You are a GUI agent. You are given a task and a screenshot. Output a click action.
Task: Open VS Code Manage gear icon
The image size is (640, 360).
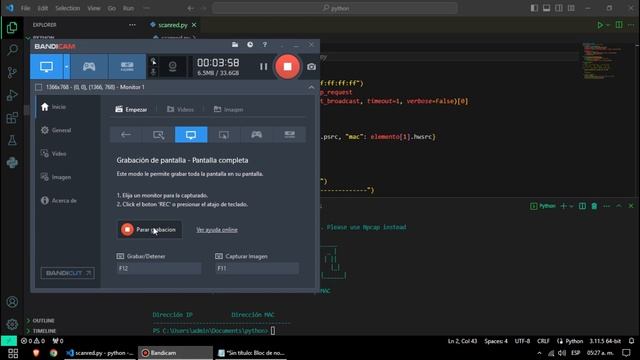[12, 324]
